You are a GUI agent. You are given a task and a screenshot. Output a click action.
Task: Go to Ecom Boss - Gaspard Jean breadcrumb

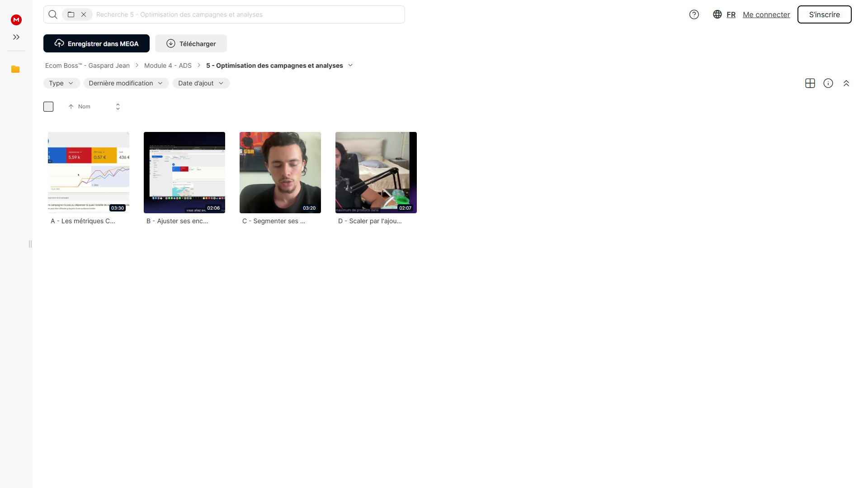pyautogui.click(x=87, y=66)
